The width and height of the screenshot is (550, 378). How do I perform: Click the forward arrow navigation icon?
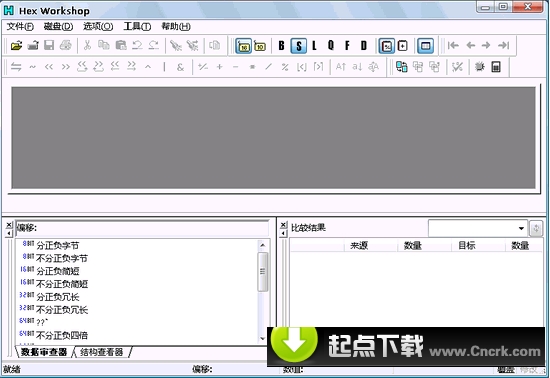point(486,45)
